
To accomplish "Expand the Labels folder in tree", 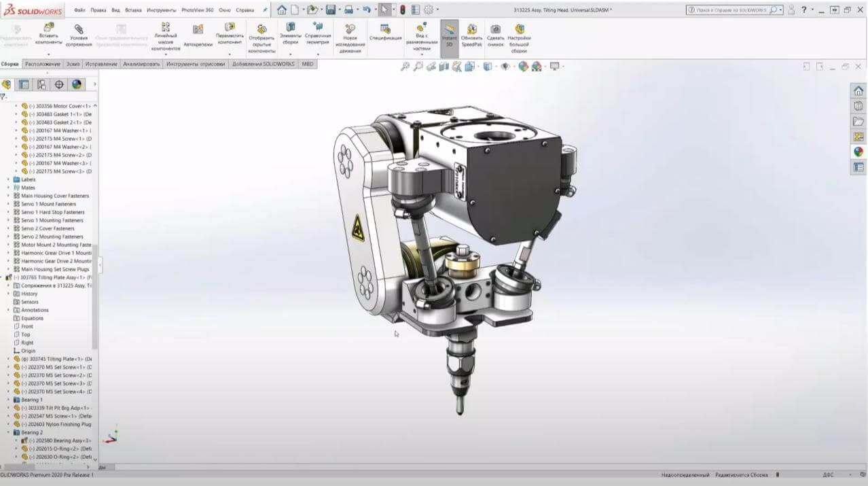I will (x=9, y=179).
